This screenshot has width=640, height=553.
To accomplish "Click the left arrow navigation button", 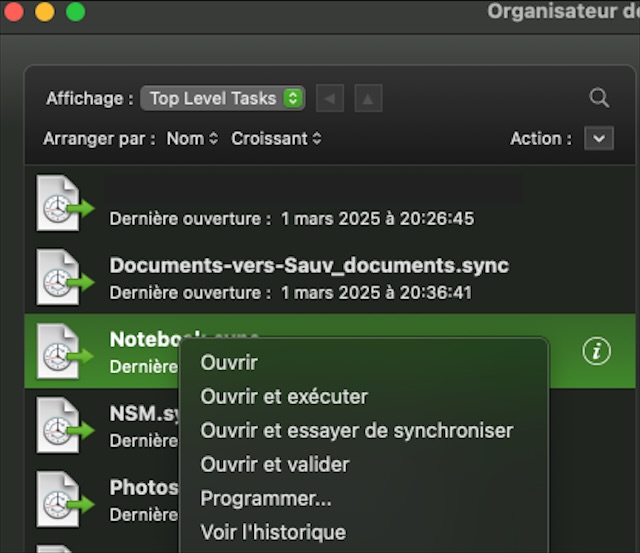I will click(330, 98).
